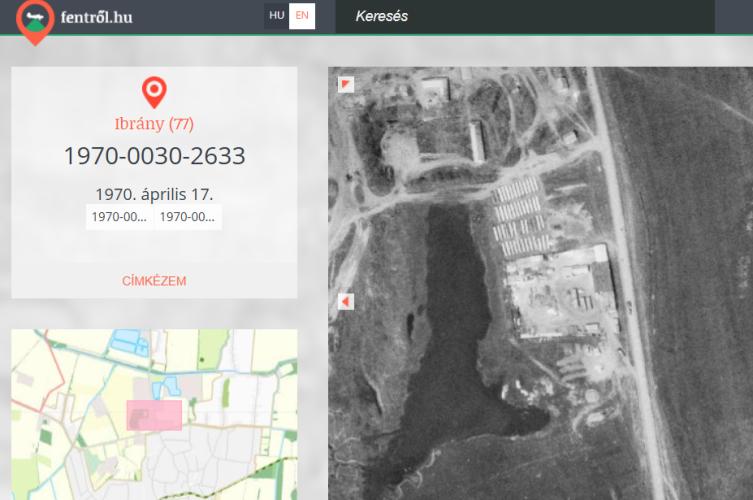753x500 pixels.
Task: Switch language to EN
Action: (x=302, y=16)
